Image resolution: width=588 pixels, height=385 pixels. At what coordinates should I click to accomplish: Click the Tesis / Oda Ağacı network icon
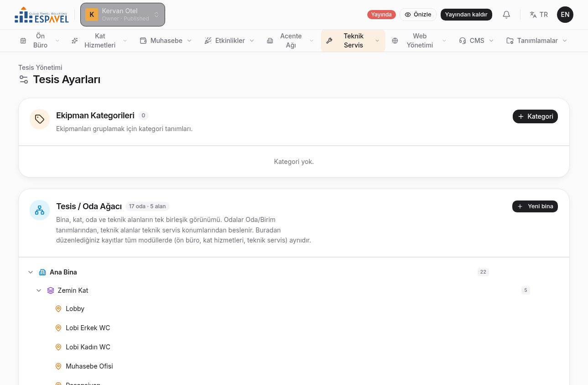[40, 210]
